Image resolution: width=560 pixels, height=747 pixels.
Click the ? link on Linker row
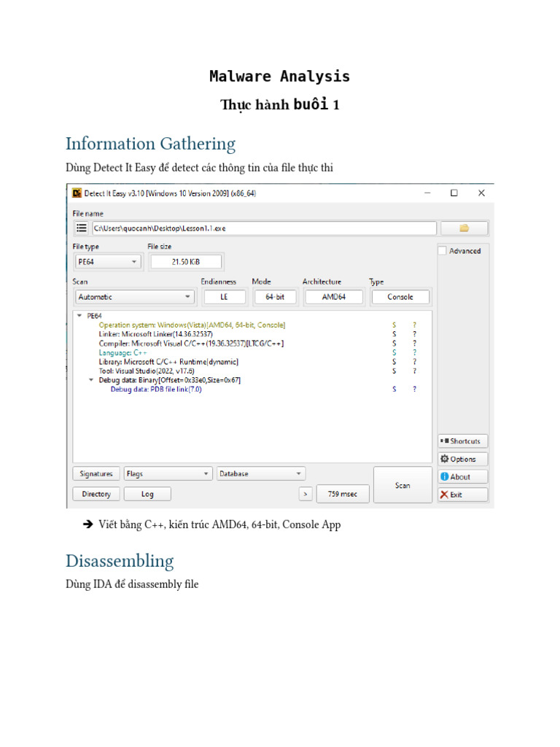click(414, 334)
